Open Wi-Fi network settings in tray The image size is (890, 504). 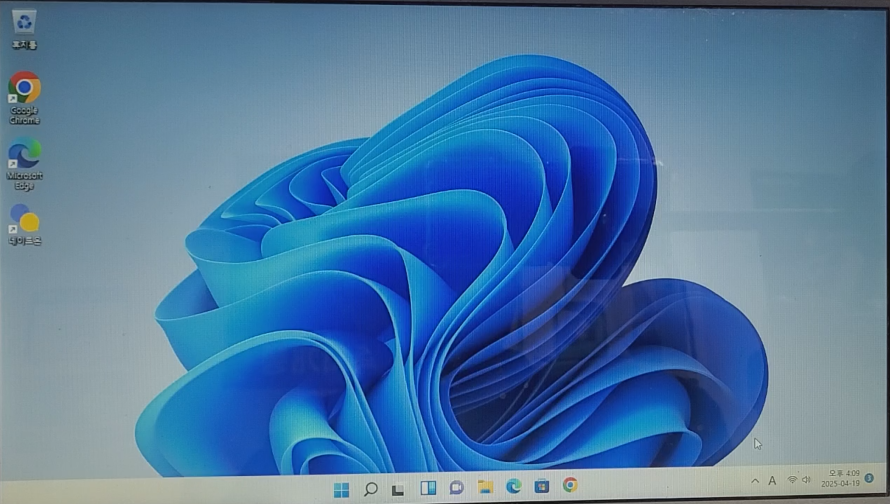point(792,480)
